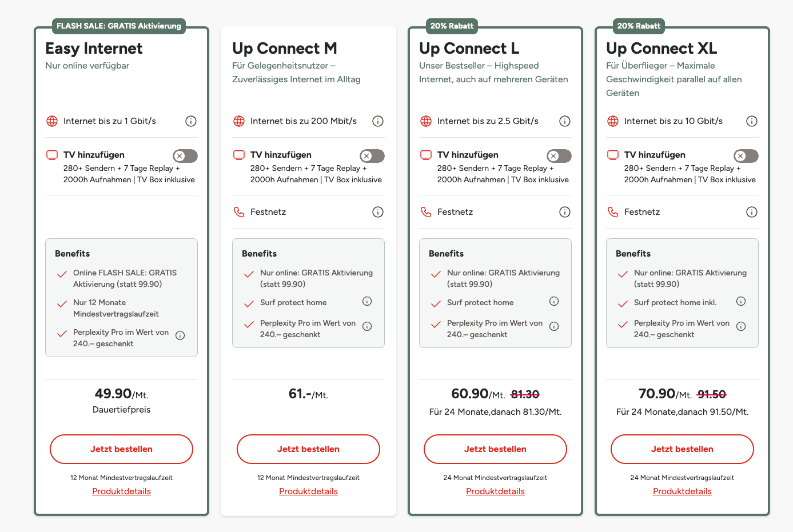Click Surf protect home inkl. info icon

[x=741, y=301]
